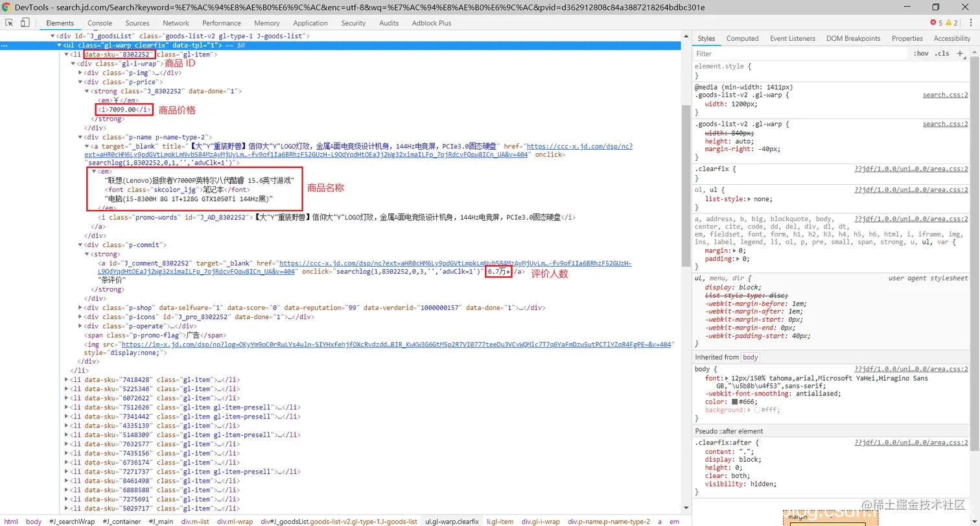Switch to the Console tab
Screen dimensions: 980x526
tap(100, 23)
